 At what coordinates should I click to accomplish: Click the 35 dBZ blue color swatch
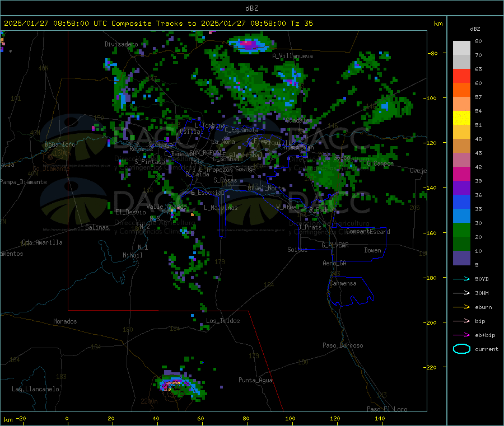(x=461, y=202)
